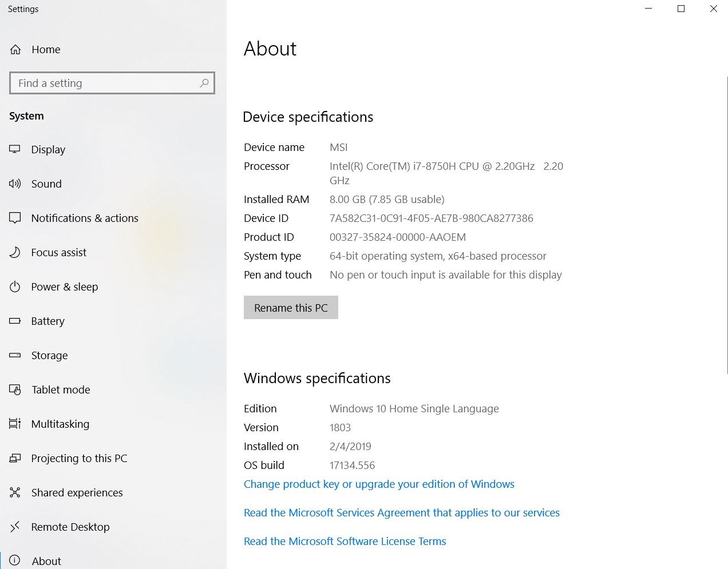Click the Installed on date 2/4/2019
The image size is (728, 569).
pyautogui.click(x=350, y=446)
